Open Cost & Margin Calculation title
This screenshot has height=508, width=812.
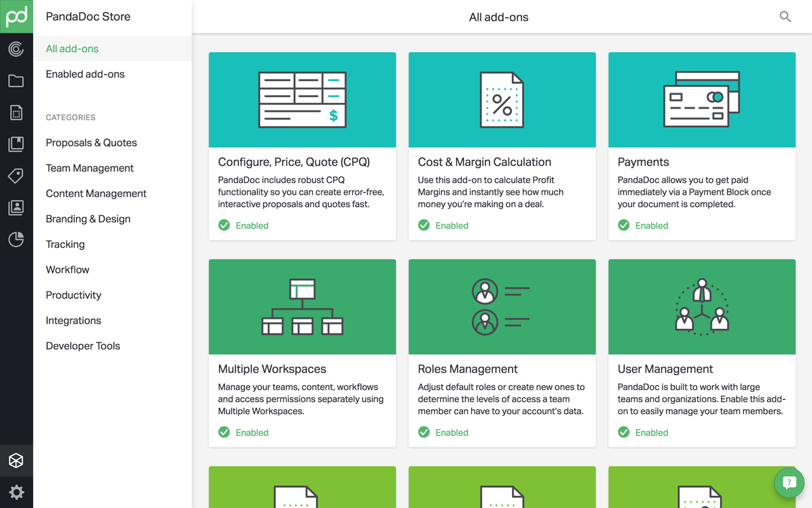485,162
